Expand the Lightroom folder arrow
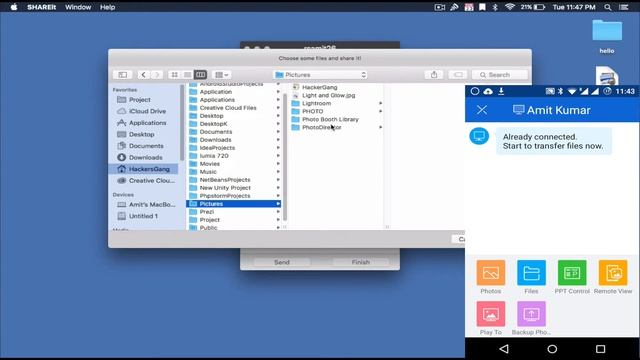640x360 pixels. tap(380, 103)
